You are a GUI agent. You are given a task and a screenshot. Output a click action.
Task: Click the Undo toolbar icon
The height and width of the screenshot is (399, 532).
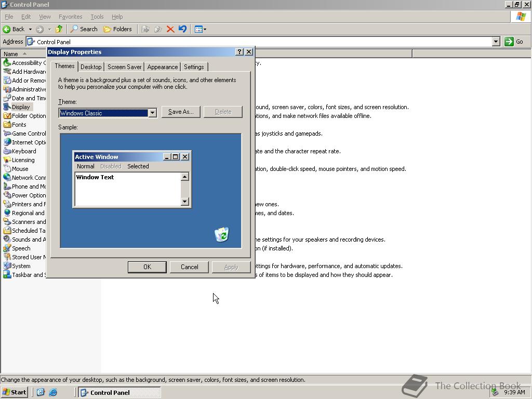pyautogui.click(x=182, y=29)
